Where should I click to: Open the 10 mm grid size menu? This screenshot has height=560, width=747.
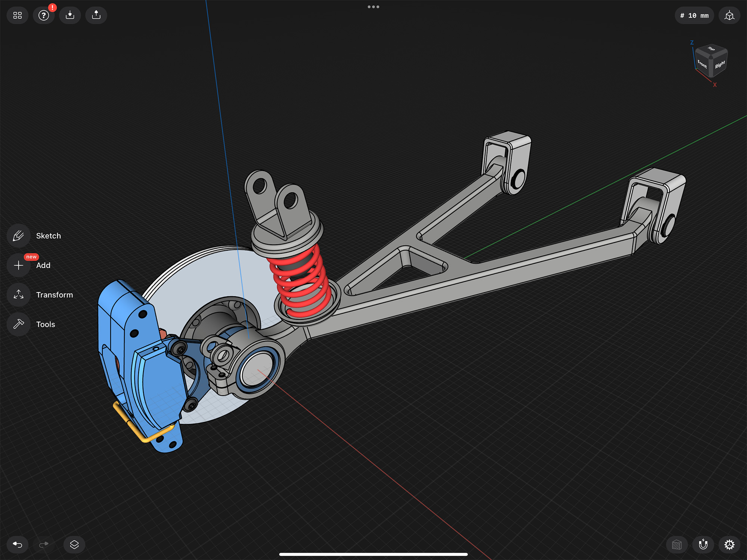[x=694, y=16]
